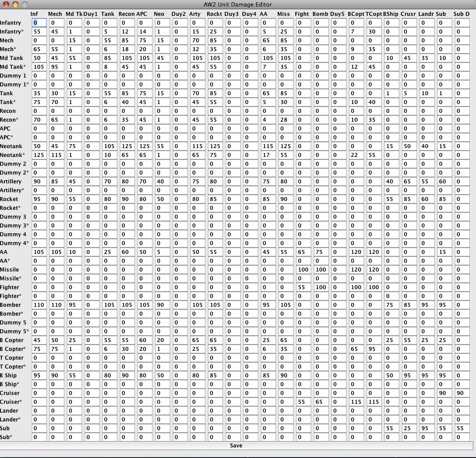This screenshot has width=476, height=458.
Task: Edit Sub* vs Inf field
Action: [39, 437]
